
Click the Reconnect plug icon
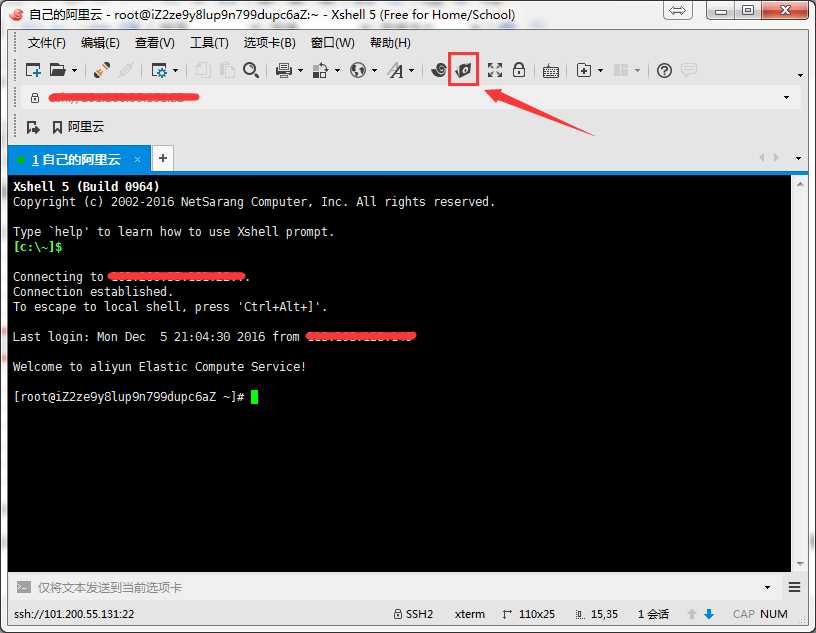tap(101, 70)
